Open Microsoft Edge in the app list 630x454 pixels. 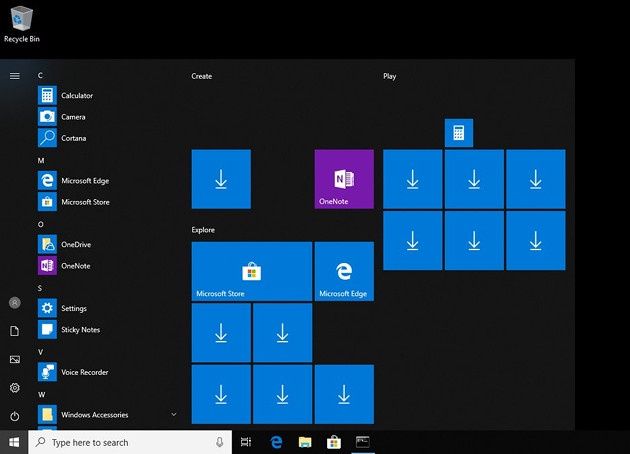pyautogui.click(x=74, y=181)
